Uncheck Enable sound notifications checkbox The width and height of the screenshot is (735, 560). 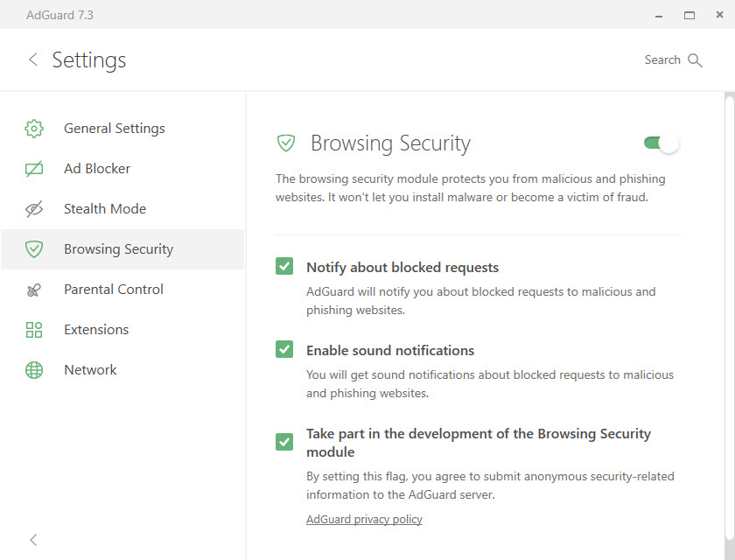[284, 349]
